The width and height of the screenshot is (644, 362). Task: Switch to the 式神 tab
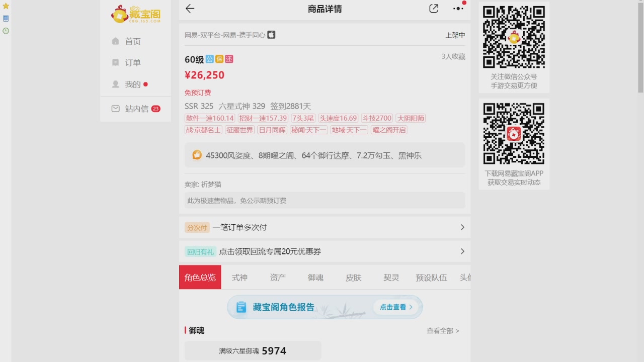pyautogui.click(x=239, y=277)
